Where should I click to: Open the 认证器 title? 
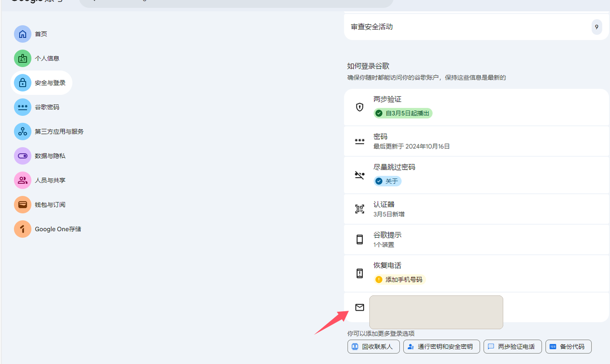pyautogui.click(x=384, y=204)
